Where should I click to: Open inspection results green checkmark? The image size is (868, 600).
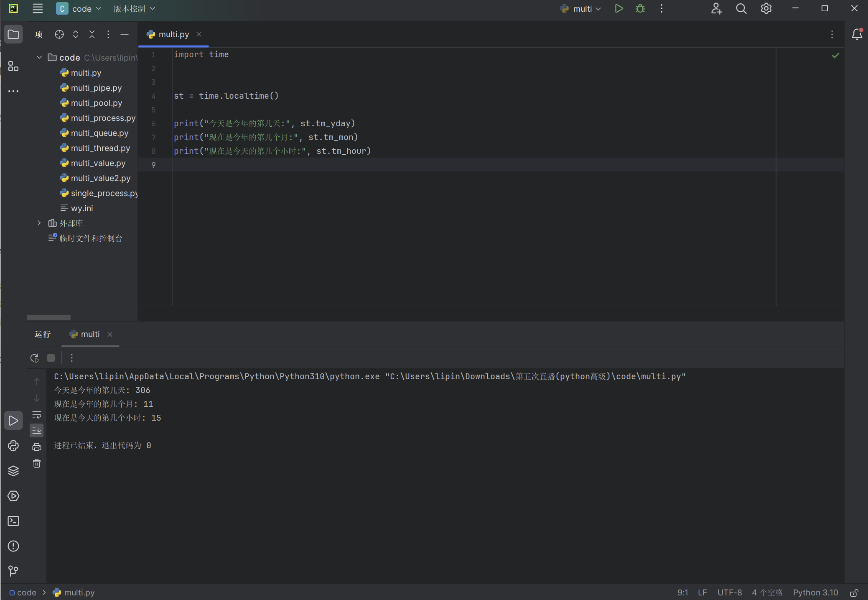835,55
